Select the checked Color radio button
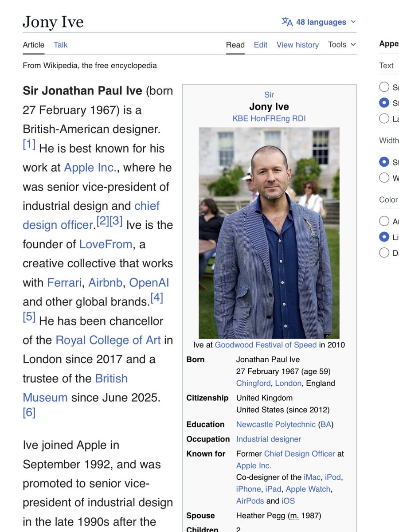The image size is (399, 532). pos(384,237)
